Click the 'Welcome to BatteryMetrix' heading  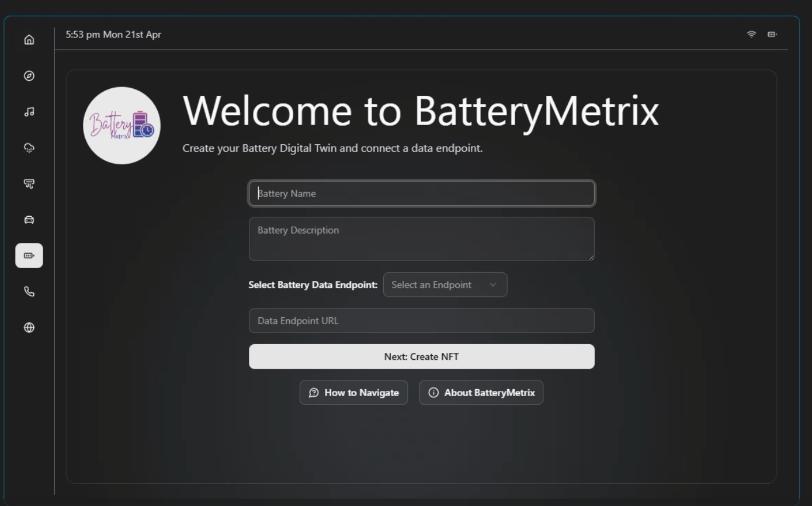coord(421,110)
